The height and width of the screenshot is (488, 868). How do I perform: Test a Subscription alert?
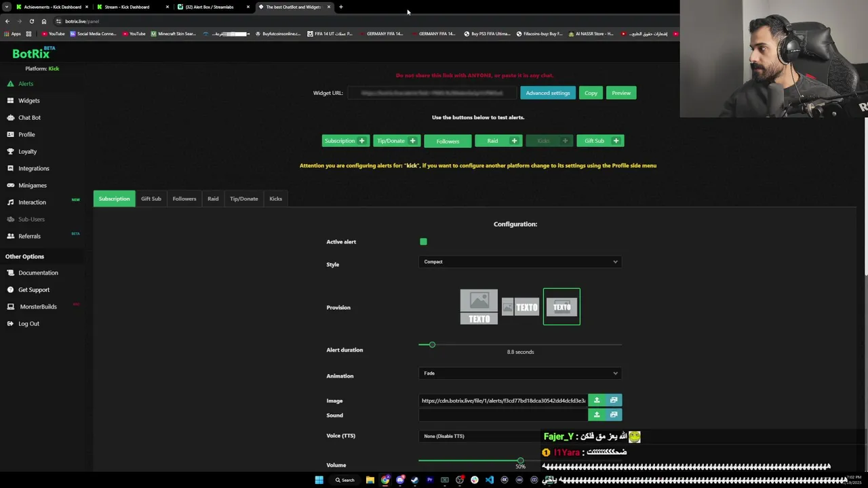tap(345, 140)
